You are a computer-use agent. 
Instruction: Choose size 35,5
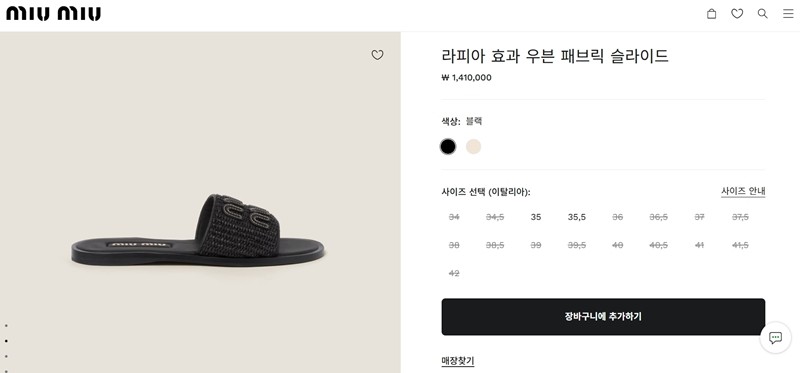(577, 217)
